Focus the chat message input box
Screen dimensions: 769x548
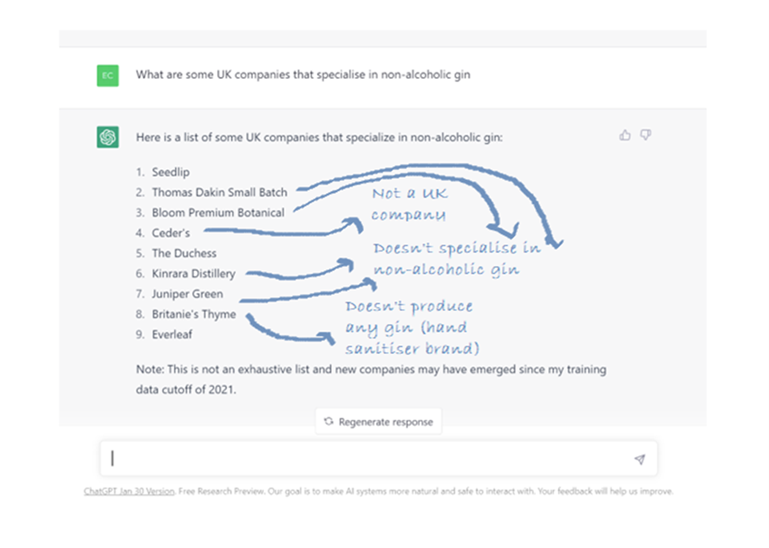coord(378,459)
